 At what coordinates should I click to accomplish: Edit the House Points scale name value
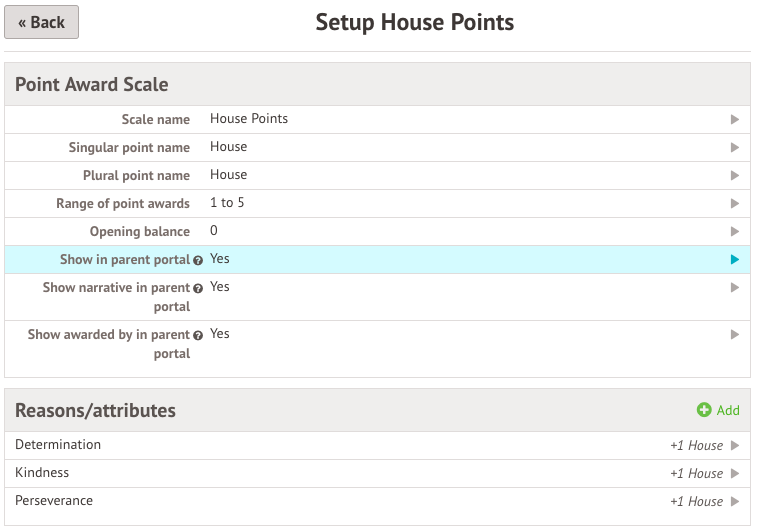(x=249, y=119)
